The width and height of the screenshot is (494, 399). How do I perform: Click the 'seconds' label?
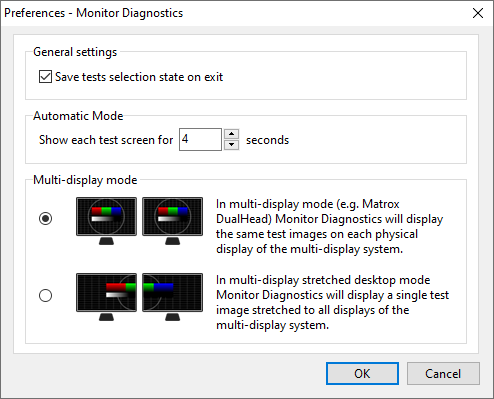click(267, 140)
